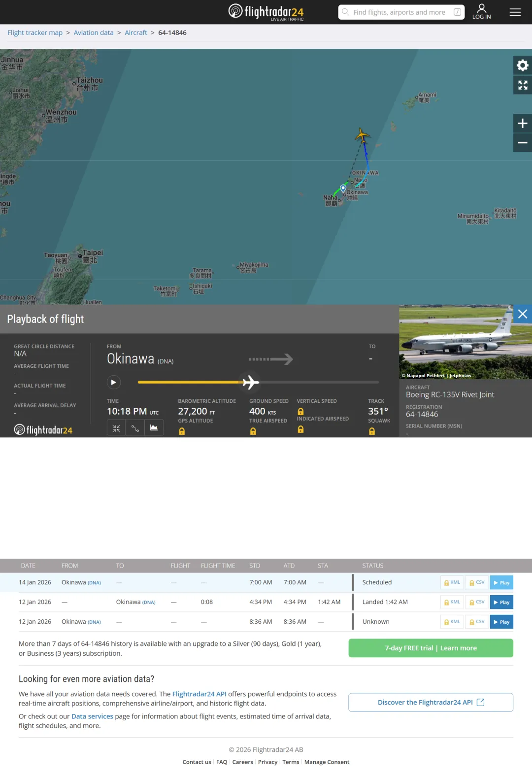Image resolution: width=532 pixels, height=781 pixels.
Task: Click the FLIGHT TIME column header
Action: [x=218, y=566]
